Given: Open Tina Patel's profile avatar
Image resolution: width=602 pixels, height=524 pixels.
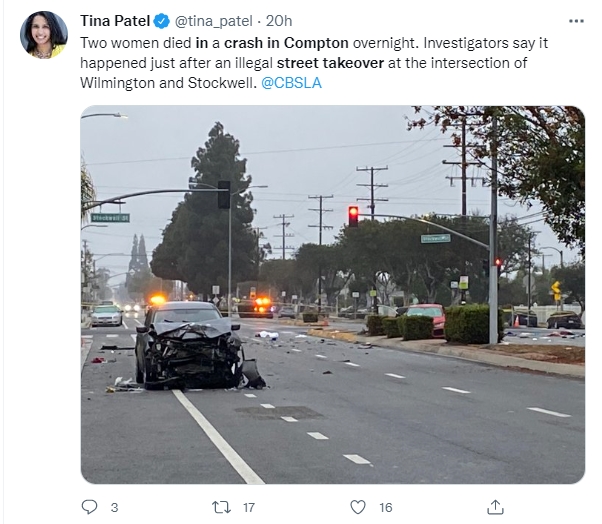Looking at the screenshot, I should [44, 35].
